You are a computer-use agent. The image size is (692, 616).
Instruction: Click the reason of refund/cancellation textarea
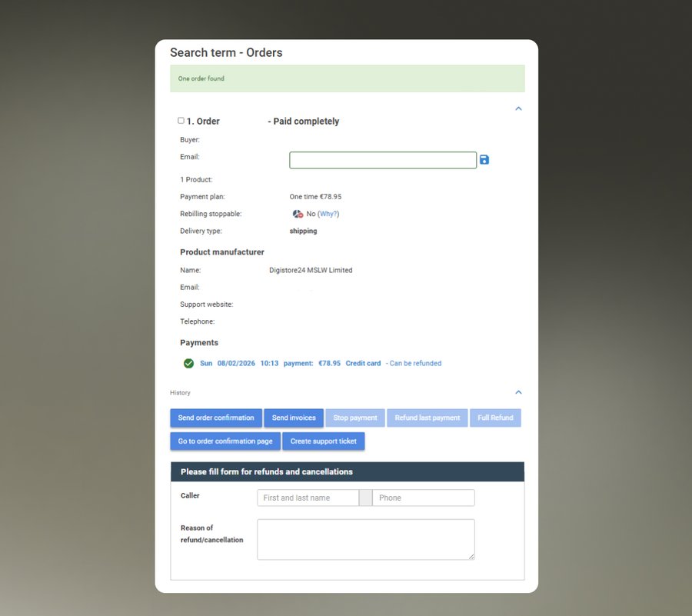point(366,540)
